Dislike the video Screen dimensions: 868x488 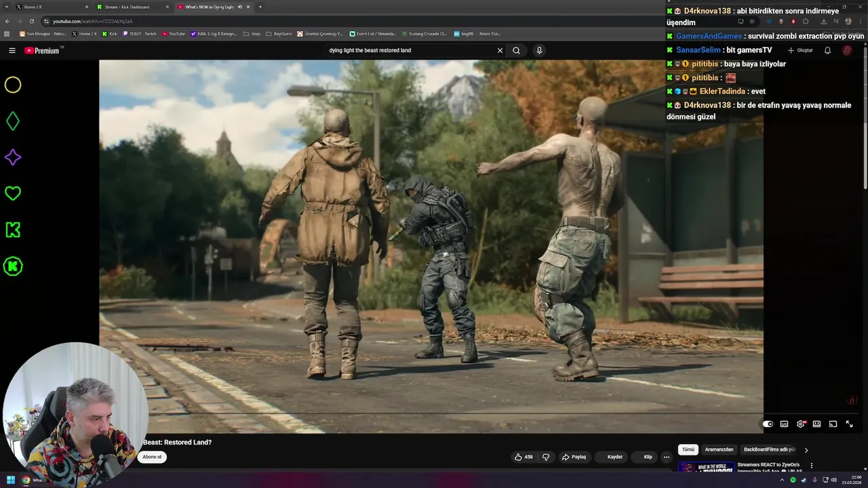pyautogui.click(x=546, y=457)
